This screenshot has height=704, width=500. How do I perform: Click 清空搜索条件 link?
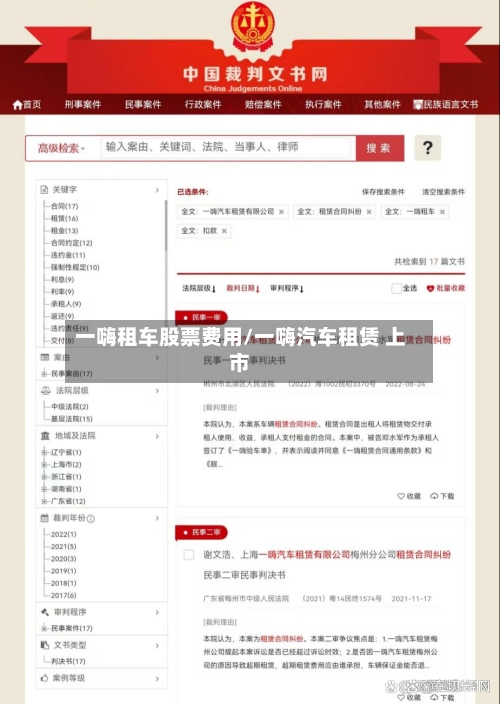click(x=443, y=192)
